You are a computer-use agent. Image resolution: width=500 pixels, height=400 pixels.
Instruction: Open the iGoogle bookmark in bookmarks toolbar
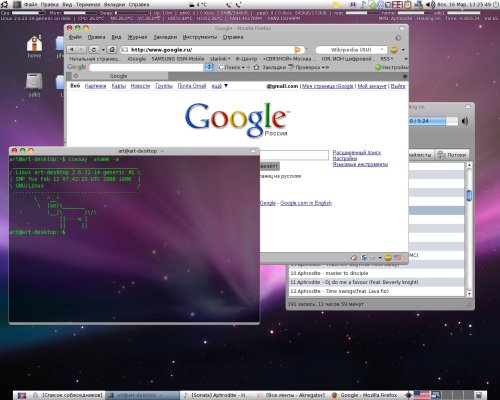(137, 59)
